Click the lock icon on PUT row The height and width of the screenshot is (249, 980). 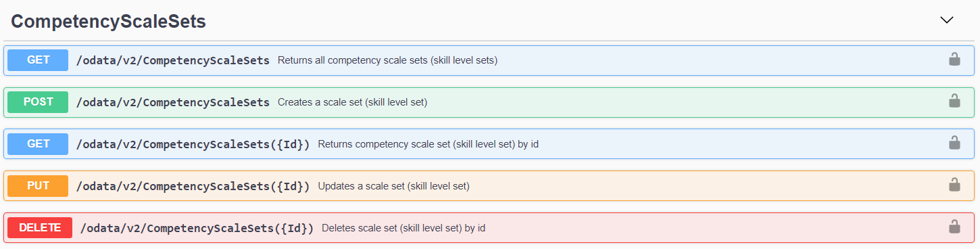click(954, 185)
